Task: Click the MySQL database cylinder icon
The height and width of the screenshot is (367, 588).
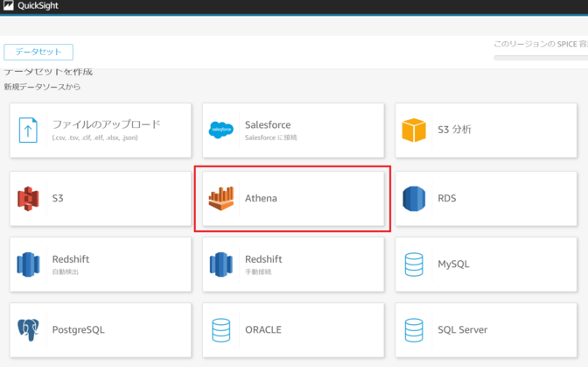Action: (414, 265)
